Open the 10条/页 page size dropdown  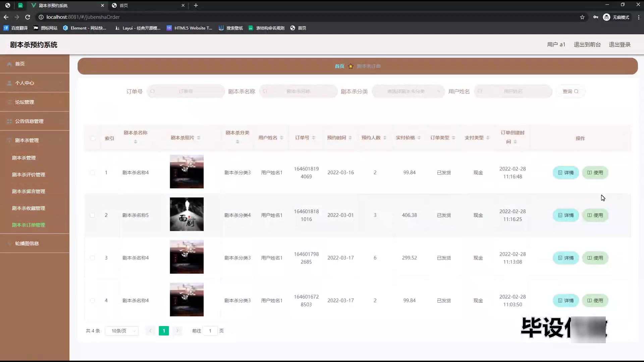coord(122,331)
